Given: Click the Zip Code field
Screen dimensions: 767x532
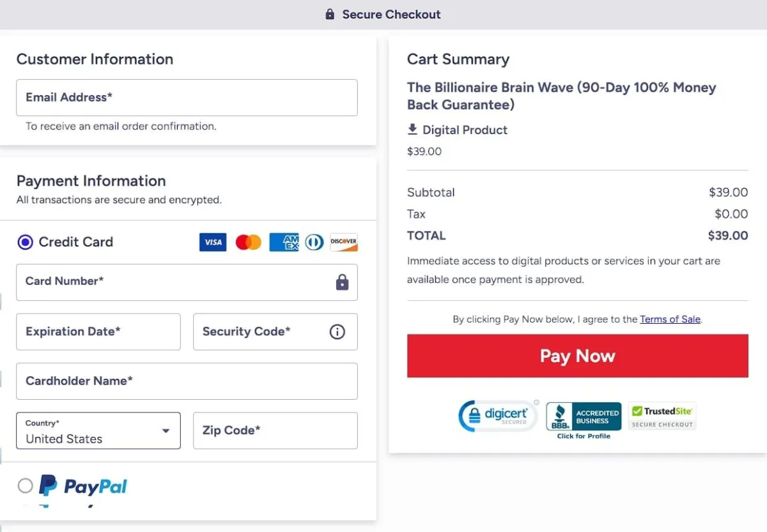Looking at the screenshot, I should click(x=275, y=431).
